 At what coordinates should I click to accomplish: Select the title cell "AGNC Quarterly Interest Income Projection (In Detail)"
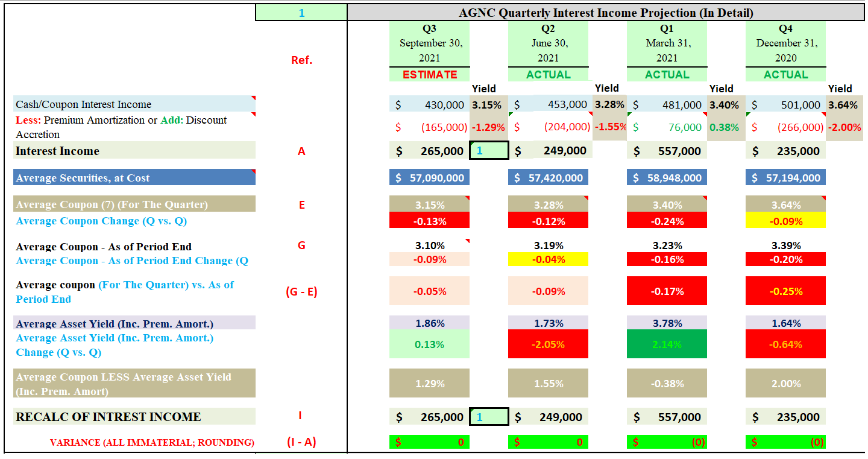click(606, 13)
